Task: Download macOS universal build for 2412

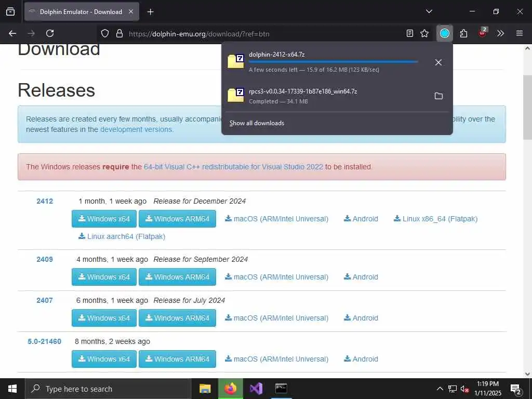Action: 276,219
